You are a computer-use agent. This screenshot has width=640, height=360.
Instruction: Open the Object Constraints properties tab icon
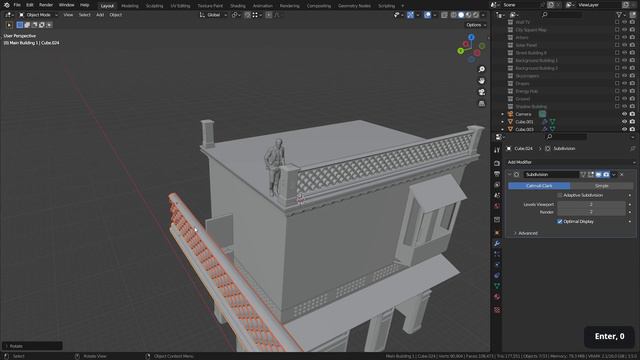coord(497,275)
